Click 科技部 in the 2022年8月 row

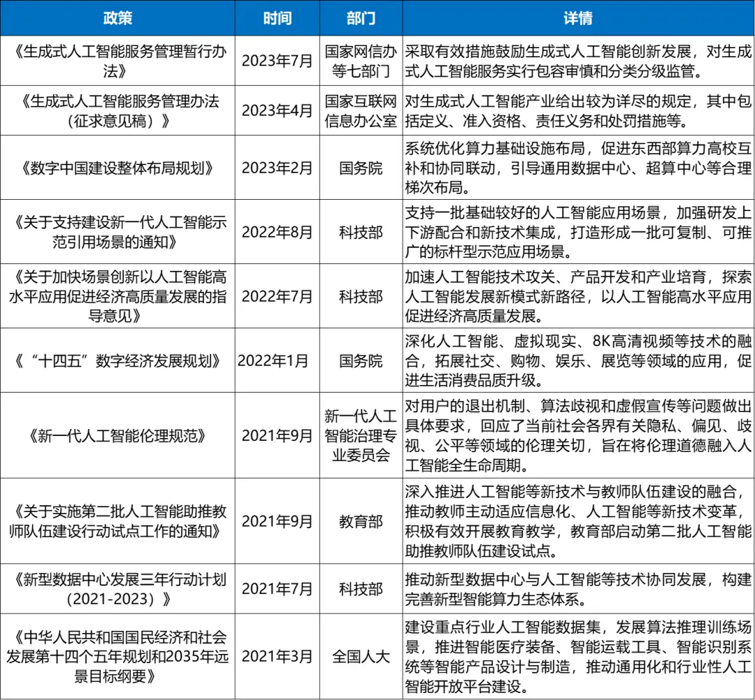(361, 232)
